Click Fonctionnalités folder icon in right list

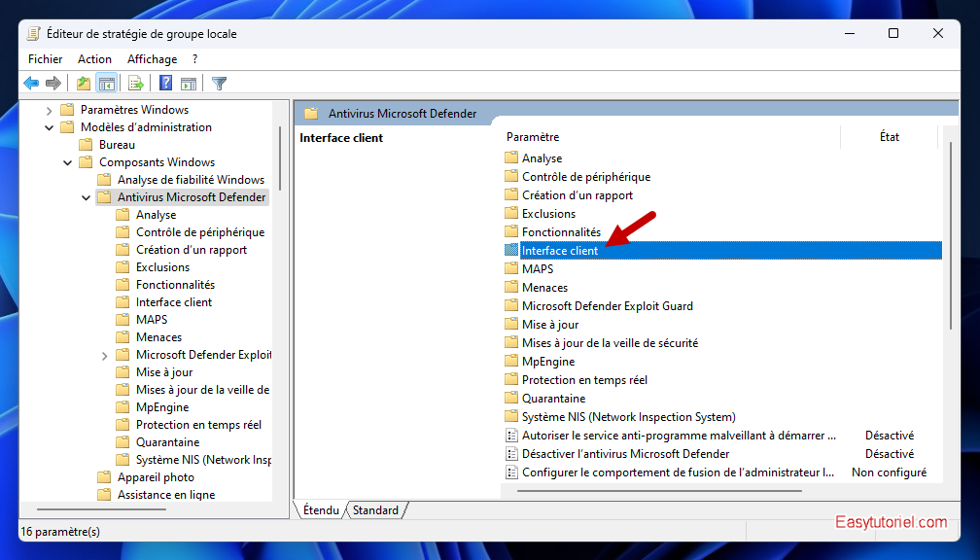click(x=511, y=231)
